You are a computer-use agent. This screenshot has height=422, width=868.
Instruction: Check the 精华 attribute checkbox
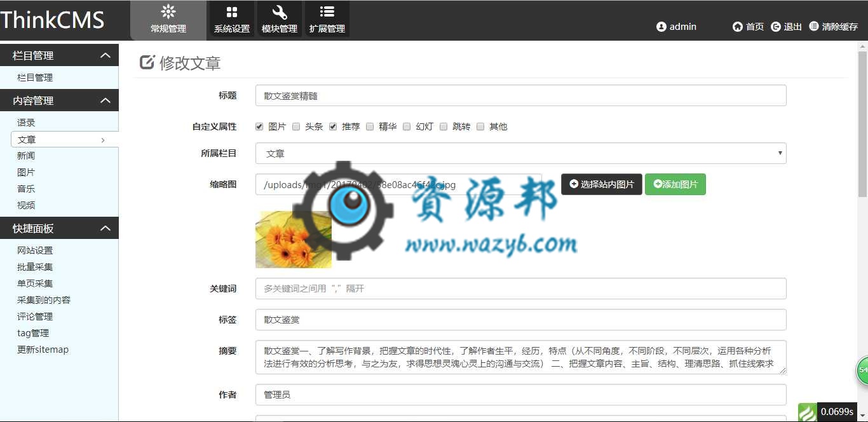point(370,126)
